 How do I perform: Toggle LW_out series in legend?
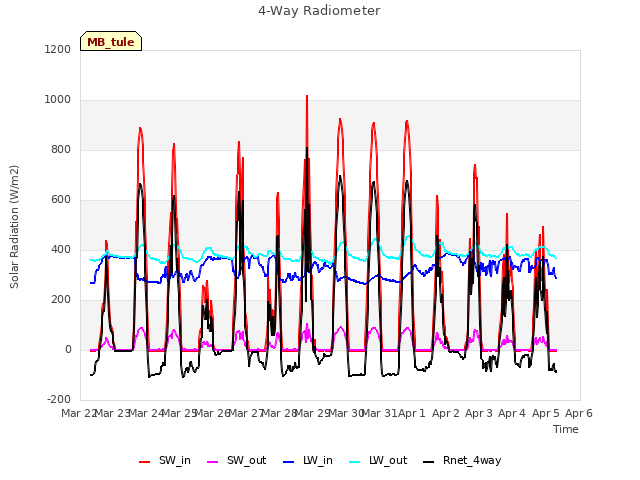[378, 461]
